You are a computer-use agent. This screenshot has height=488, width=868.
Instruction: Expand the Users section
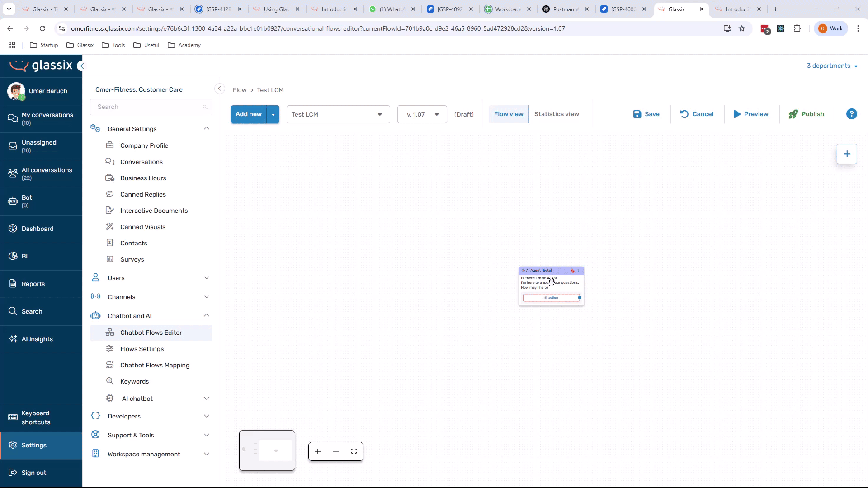[207, 278]
